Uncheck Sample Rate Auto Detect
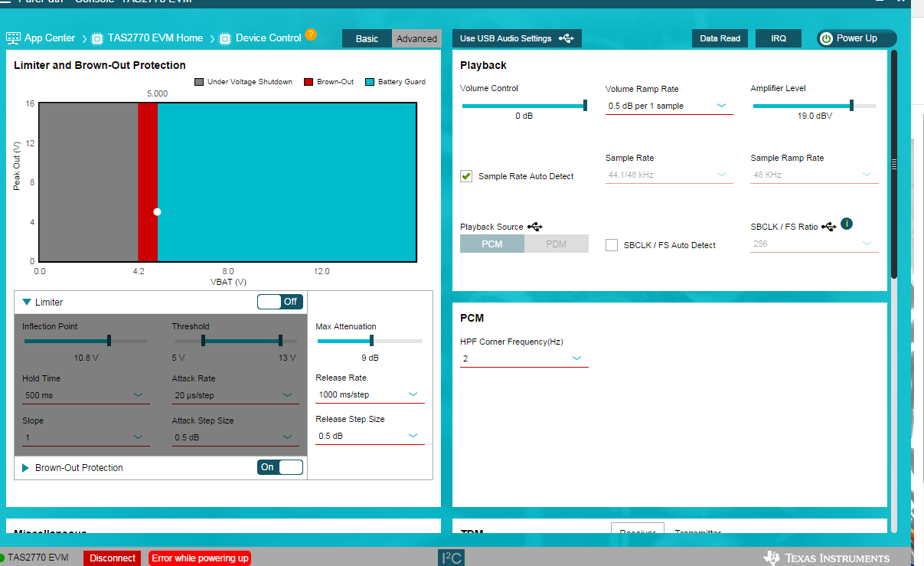Image resolution: width=924 pixels, height=566 pixels. [466, 176]
